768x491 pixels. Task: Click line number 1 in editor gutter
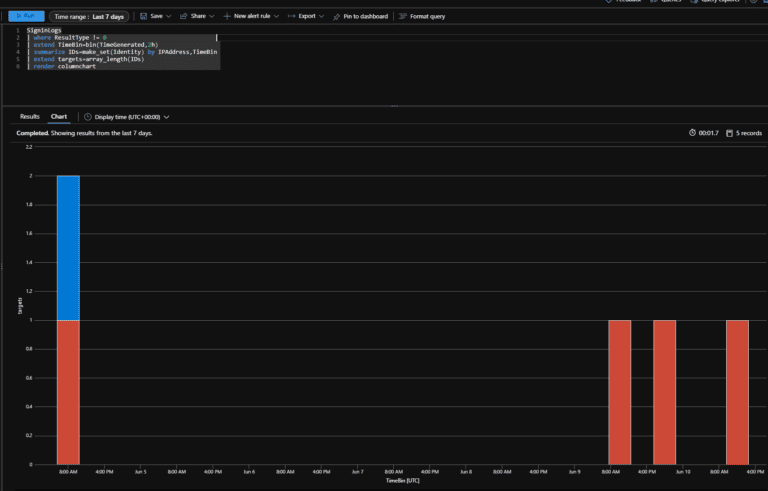[x=18, y=30]
